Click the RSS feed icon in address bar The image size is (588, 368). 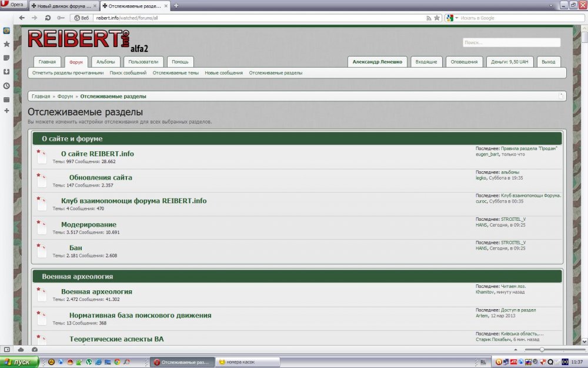(429, 18)
